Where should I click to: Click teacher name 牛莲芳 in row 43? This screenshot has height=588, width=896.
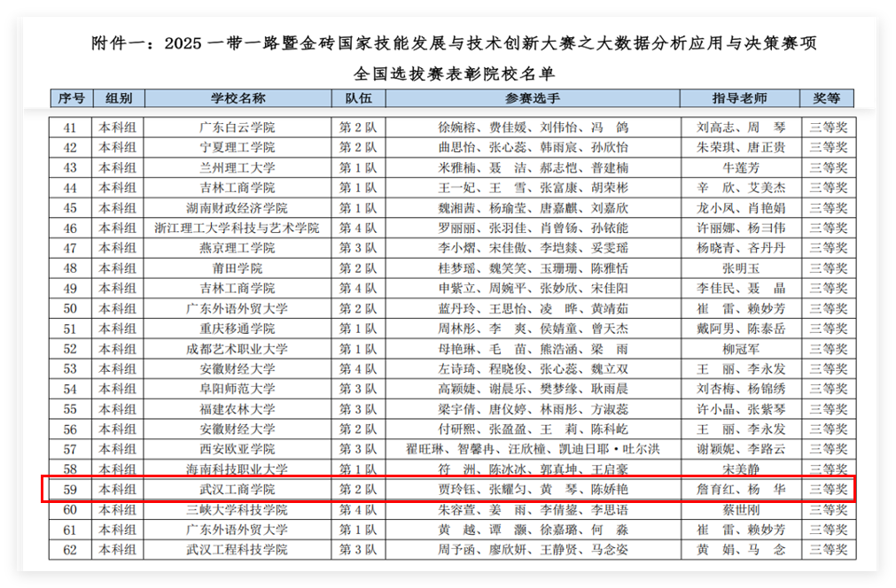point(741,167)
